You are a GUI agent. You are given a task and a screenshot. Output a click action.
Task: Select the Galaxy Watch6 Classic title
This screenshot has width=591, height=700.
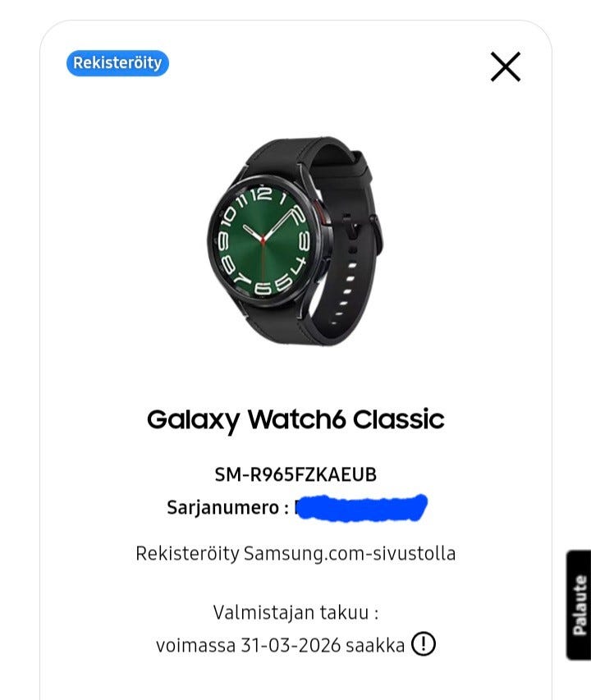[295, 420]
